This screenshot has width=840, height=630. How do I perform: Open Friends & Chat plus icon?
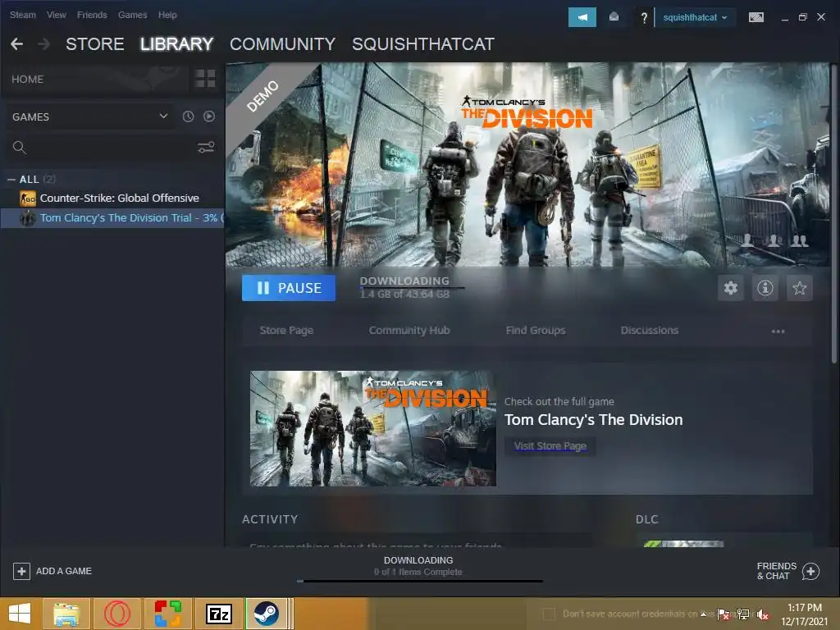click(x=810, y=571)
